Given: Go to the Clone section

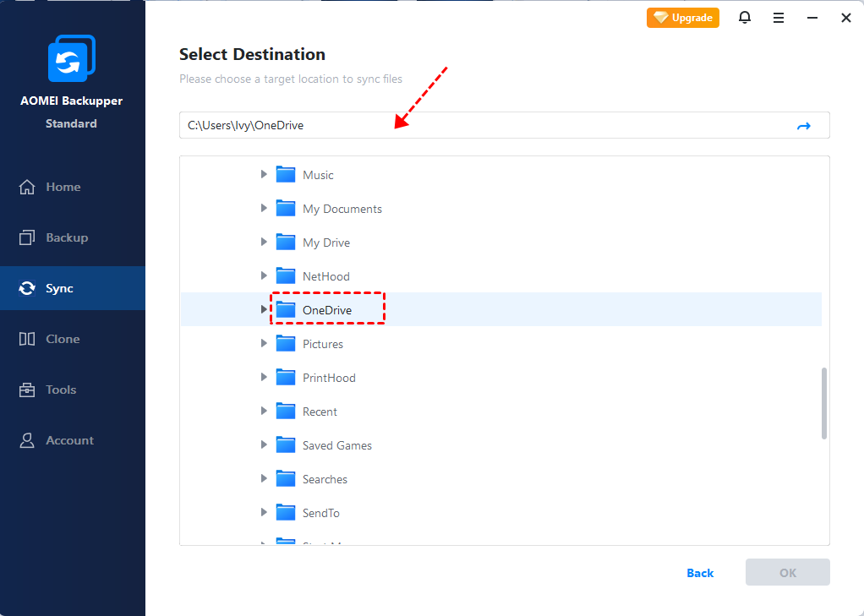Looking at the screenshot, I should (x=63, y=339).
